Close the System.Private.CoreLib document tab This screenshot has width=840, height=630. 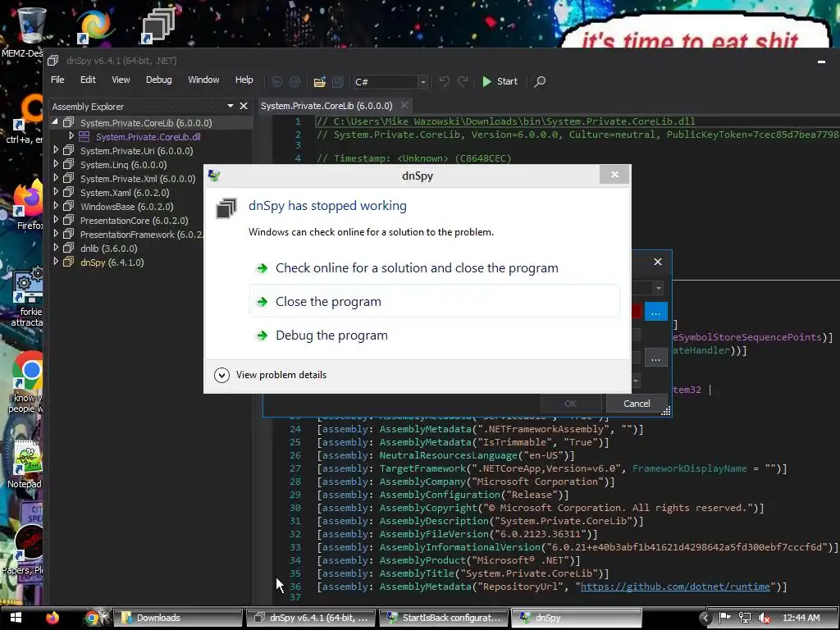click(404, 106)
